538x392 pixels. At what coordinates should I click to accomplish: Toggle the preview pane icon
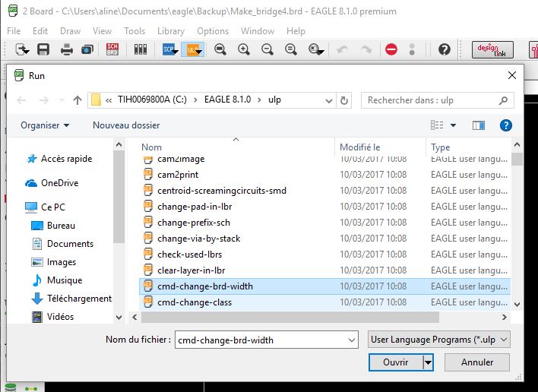[478, 125]
